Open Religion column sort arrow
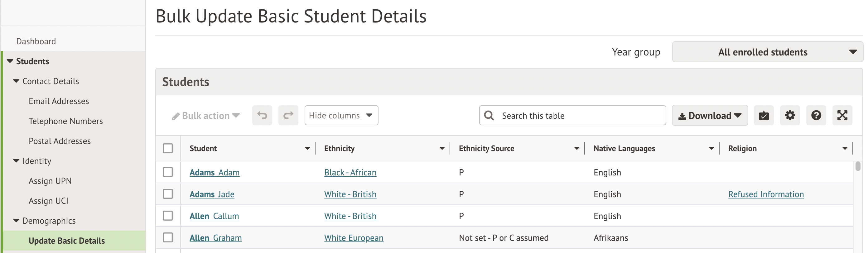This screenshot has height=253, width=868. [845, 149]
